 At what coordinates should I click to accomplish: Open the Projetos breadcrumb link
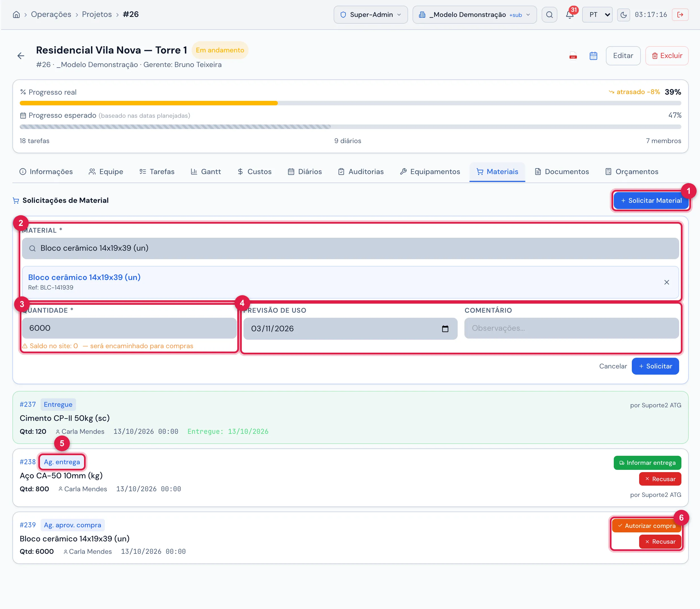[97, 14]
